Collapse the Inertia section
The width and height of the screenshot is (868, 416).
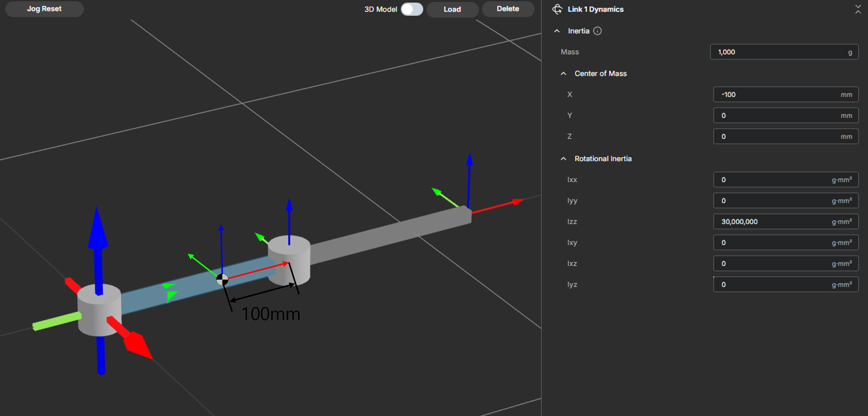[557, 31]
